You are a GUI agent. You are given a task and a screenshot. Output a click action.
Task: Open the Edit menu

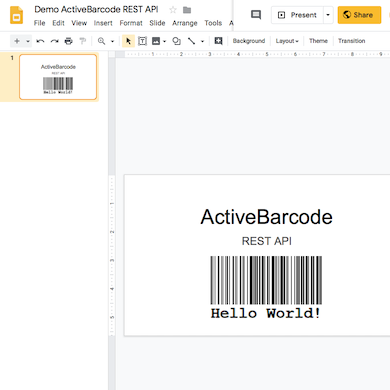pos(58,23)
